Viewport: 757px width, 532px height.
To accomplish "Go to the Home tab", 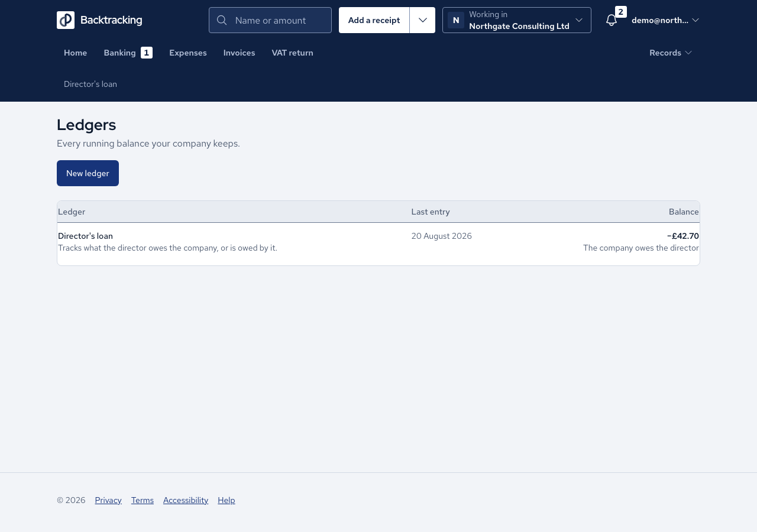I will [x=75, y=53].
